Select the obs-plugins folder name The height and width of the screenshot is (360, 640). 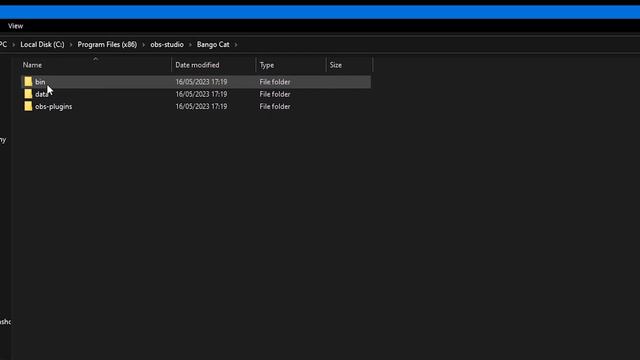coord(53,107)
